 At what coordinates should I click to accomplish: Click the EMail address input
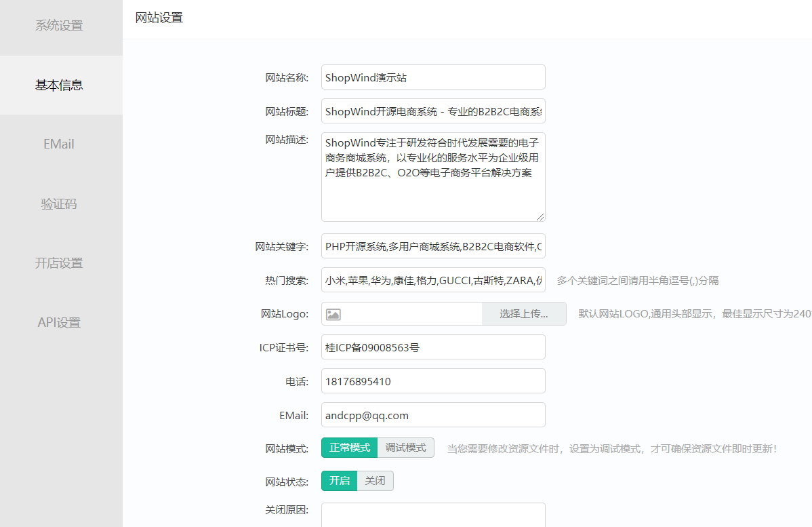pyautogui.click(x=433, y=415)
